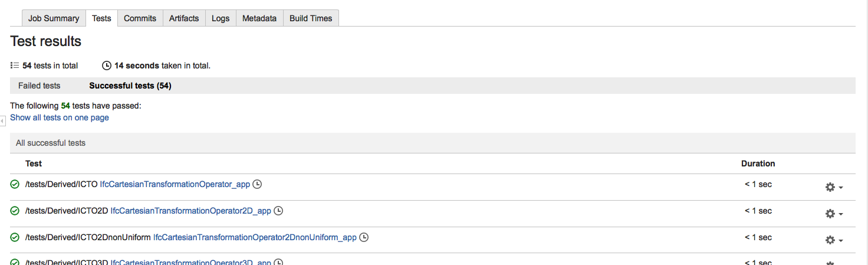The image size is (868, 265).
Task: Click green success icon for ICTO test
Action: coord(15,184)
